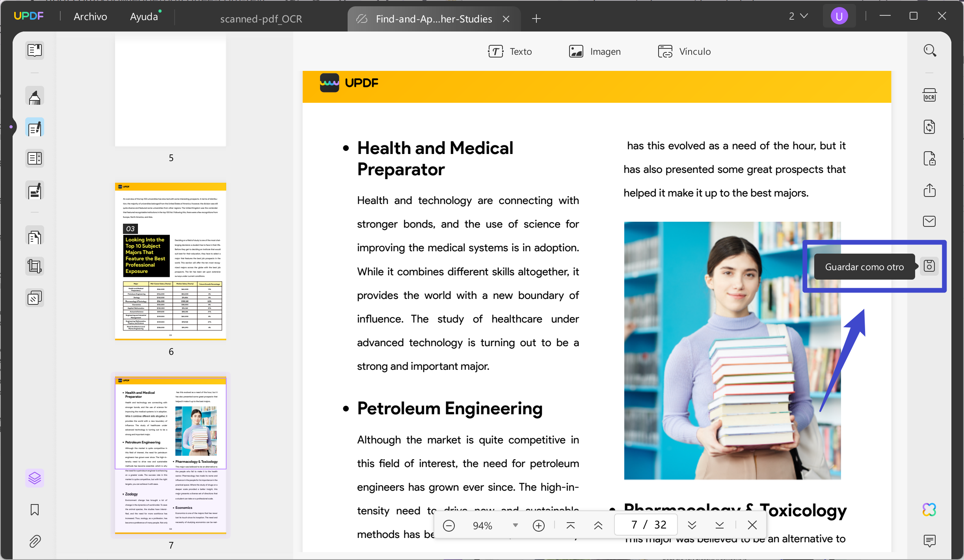Image resolution: width=964 pixels, height=560 pixels.
Task: Open the Crop pages tool
Action: click(35, 267)
